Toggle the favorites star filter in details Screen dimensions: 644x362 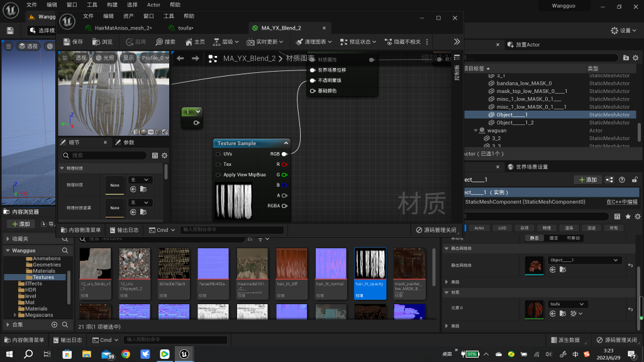[x=628, y=216]
